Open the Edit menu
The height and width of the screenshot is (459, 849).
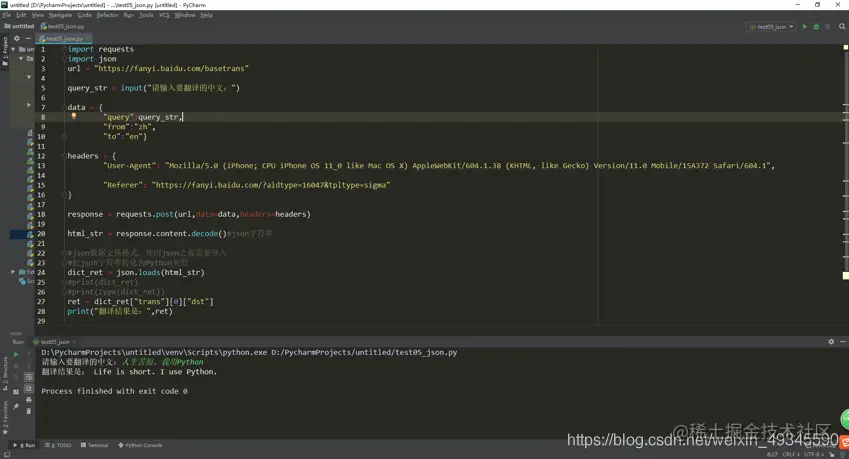tap(21, 15)
